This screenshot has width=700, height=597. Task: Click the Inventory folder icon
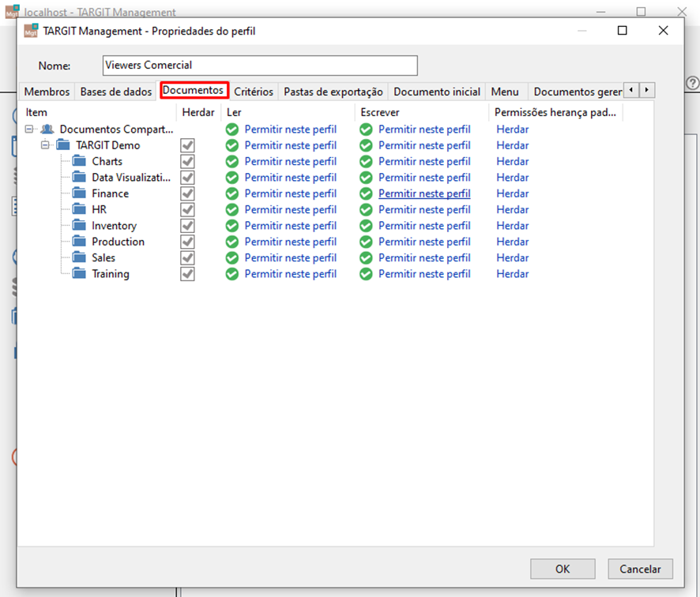[79, 225]
